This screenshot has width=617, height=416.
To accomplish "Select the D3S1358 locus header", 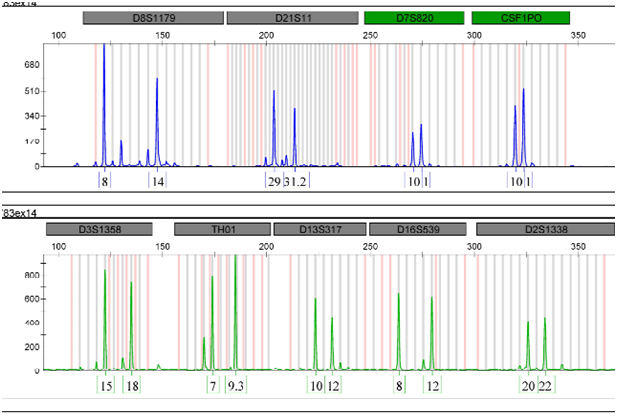I will (99, 230).
